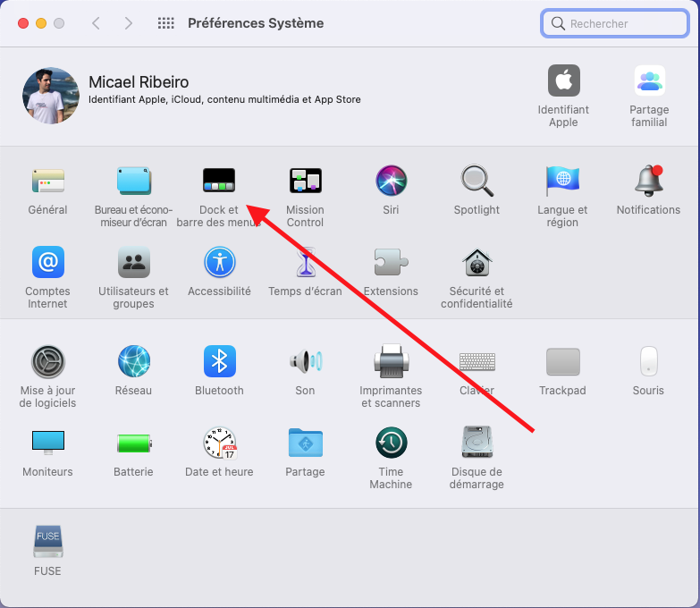Screen dimensions: 700x608
Task: Click the Identifiant Apple, iCloud description text
Action: point(224,99)
